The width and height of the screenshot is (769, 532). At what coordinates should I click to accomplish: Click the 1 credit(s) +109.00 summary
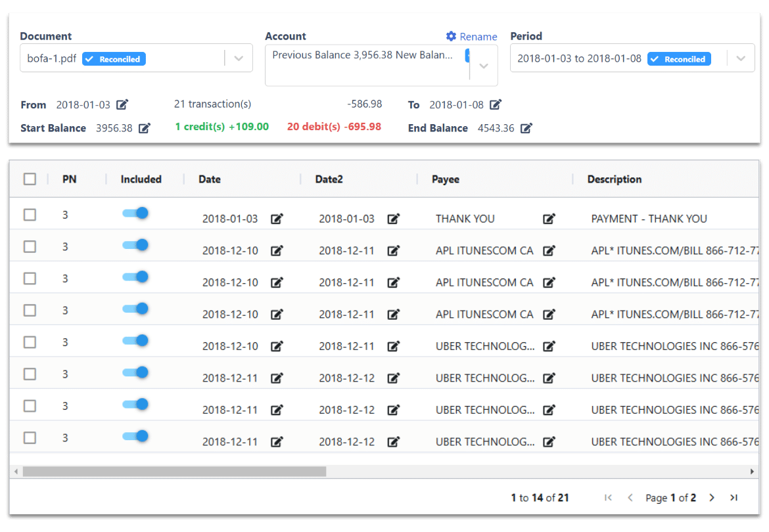pos(221,126)
